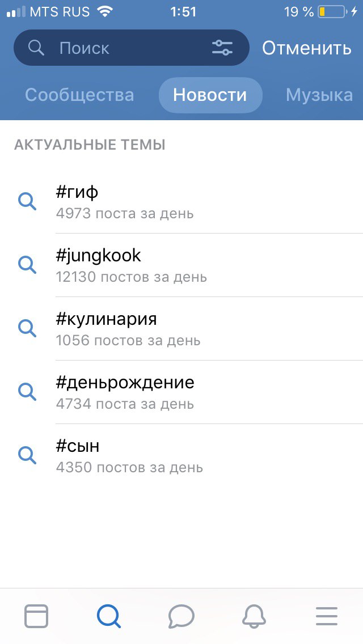The width and height of the screenshot is (363, 644).
Task: Tap magnifier icon beside #гиф
Action: pyautogui.click(x=27, y=201)
